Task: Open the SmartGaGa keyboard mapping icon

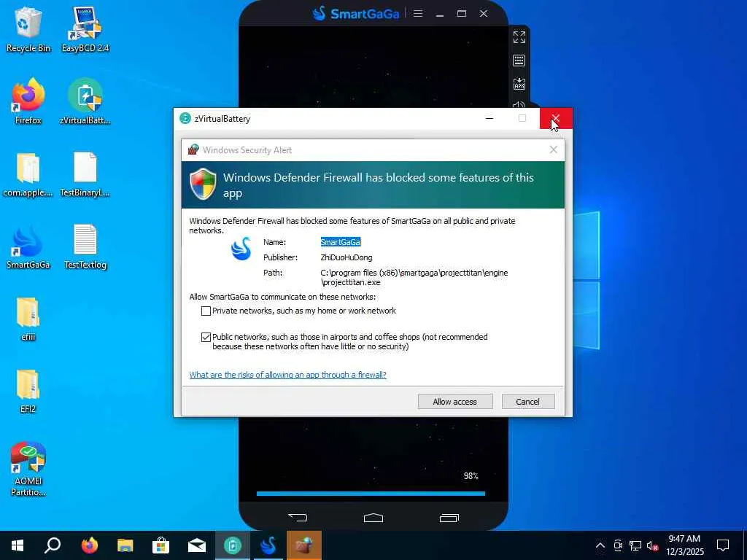Action: 519,61
